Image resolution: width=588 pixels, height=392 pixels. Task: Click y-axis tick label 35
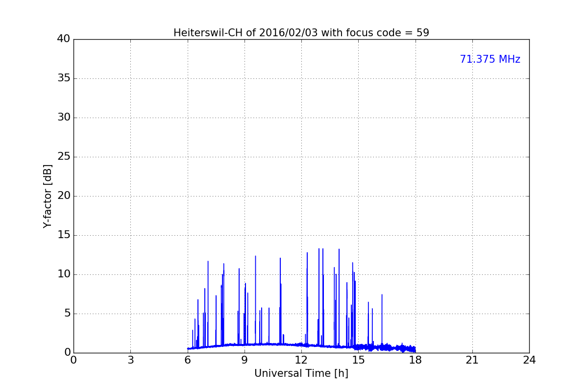pos(64,78)
